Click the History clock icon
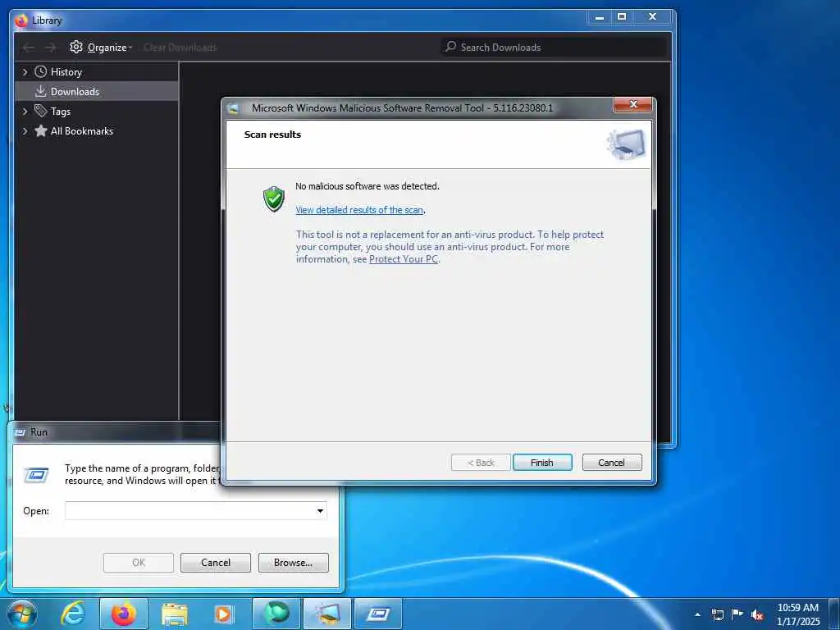Screen dimensions: 840x630 41,71
